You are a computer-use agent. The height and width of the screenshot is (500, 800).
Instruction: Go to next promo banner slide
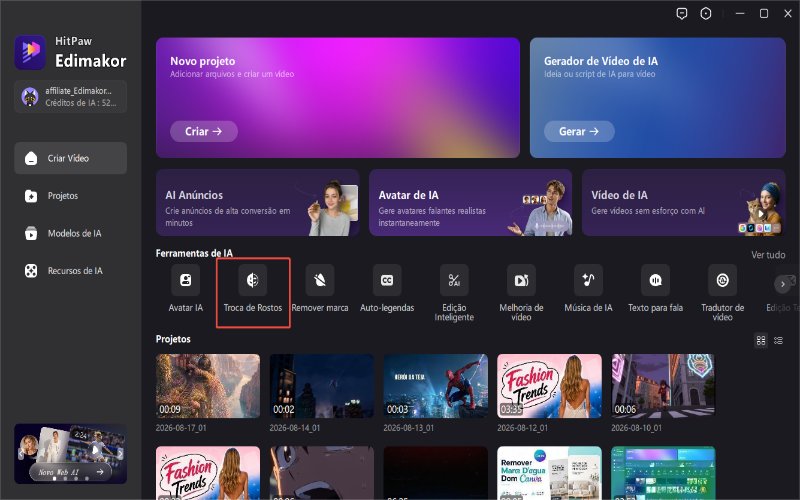point(120,453)
